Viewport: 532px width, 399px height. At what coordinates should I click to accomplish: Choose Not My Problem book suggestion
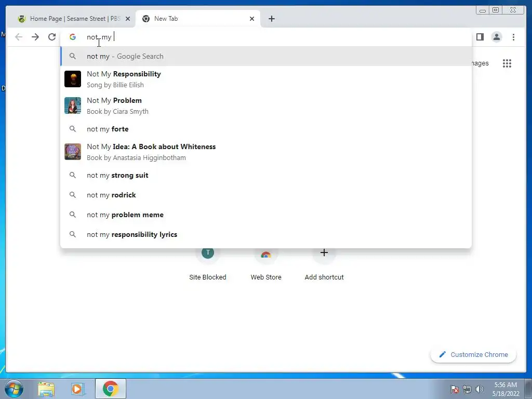pyautogui.click(x=266, y=105)
